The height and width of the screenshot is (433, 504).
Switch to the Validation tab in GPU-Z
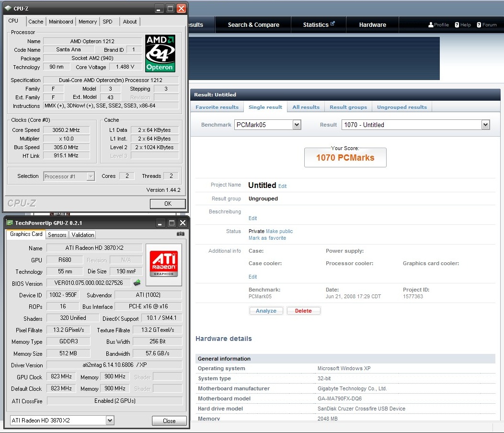(x=83, y=235)
